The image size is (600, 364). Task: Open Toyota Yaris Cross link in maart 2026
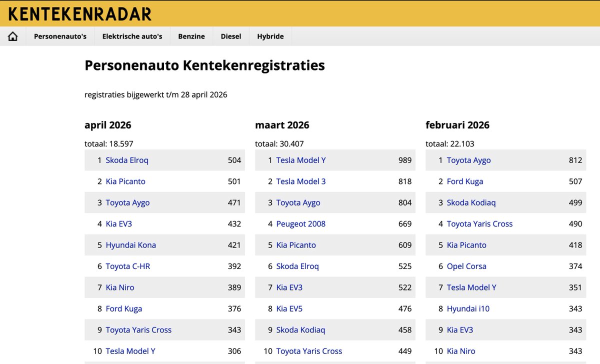click(x=309, y=351)
